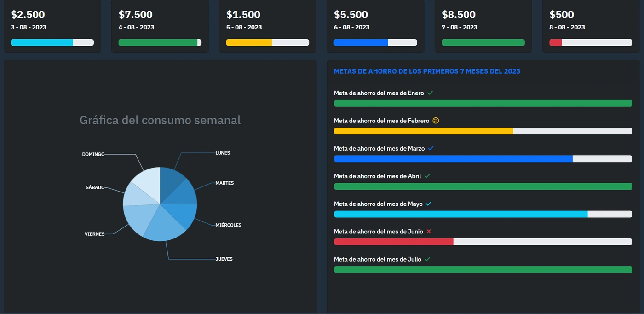Click the green checkmark icon beside Julio

point(427,259)
